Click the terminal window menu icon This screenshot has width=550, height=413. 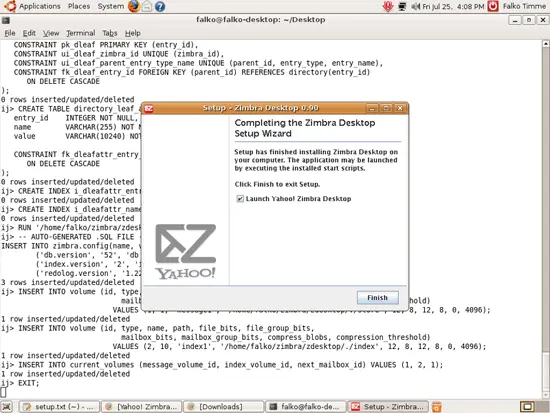click(x=6, y=20)
